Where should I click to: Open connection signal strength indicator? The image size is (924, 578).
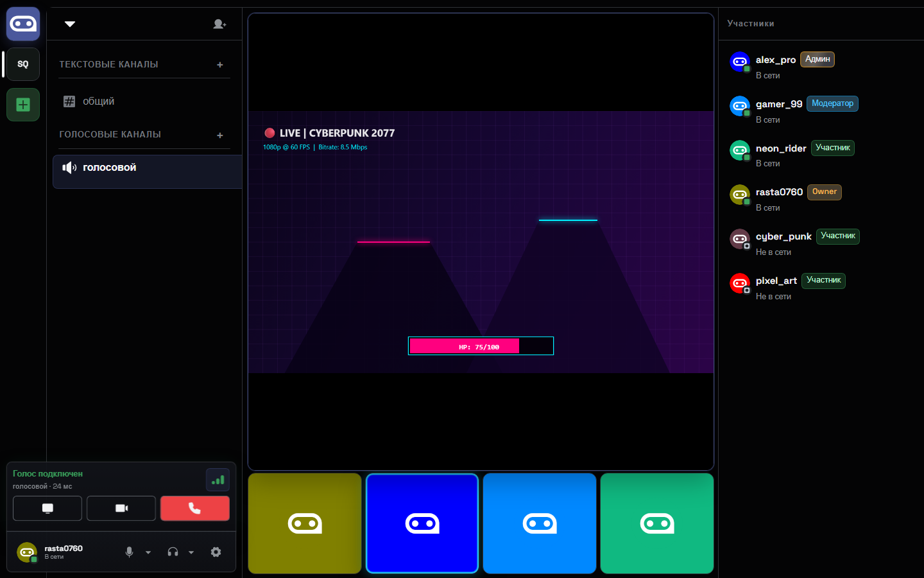[x=218, y=480]
